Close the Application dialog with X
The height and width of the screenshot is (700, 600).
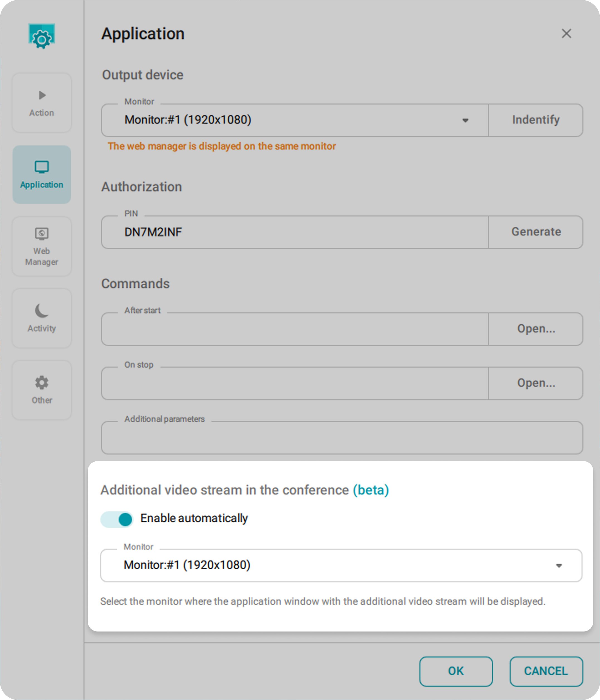tap(566, 33)
